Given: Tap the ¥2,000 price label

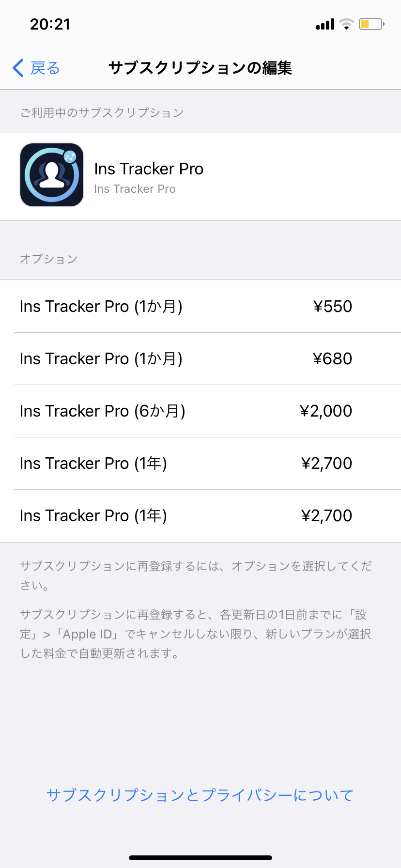Looking at the screenshot, I should (x=326, y=411).
